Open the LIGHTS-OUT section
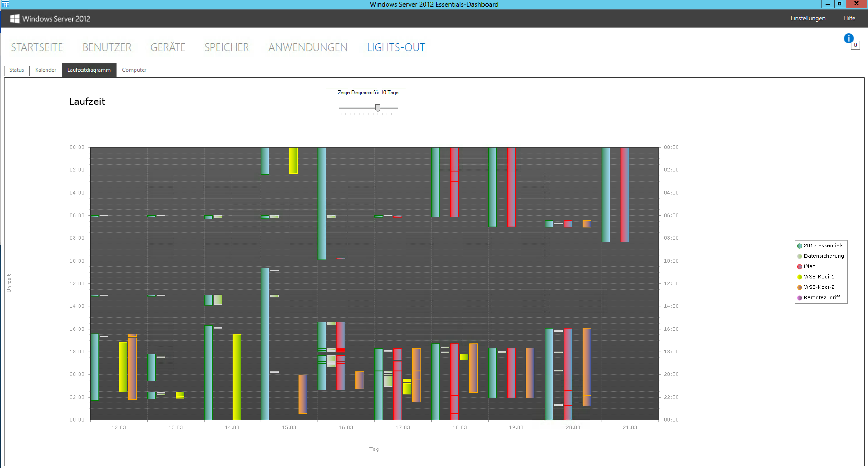 coord(396,47)
